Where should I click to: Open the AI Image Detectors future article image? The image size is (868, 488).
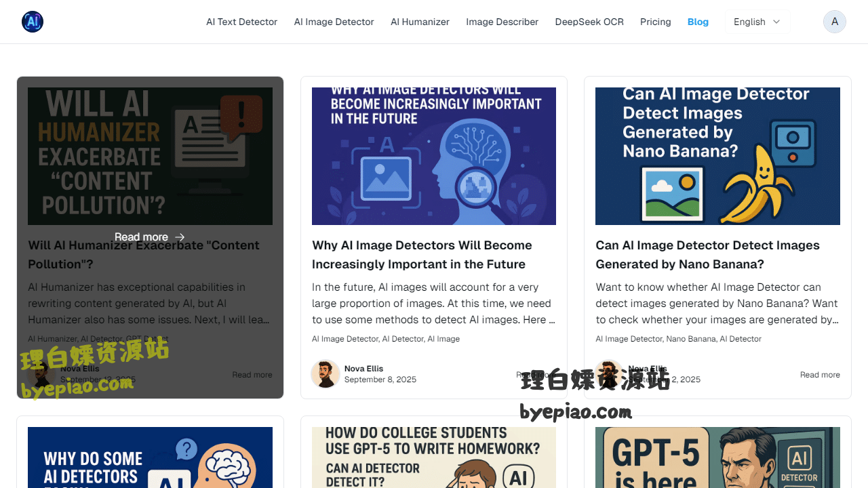[x=434, y=156]
